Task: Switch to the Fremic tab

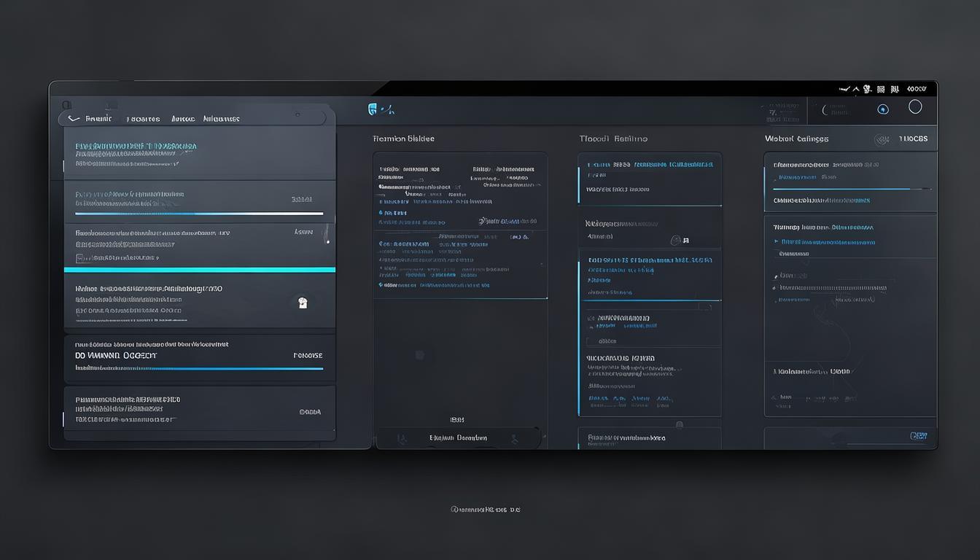Action: [98, 118]
